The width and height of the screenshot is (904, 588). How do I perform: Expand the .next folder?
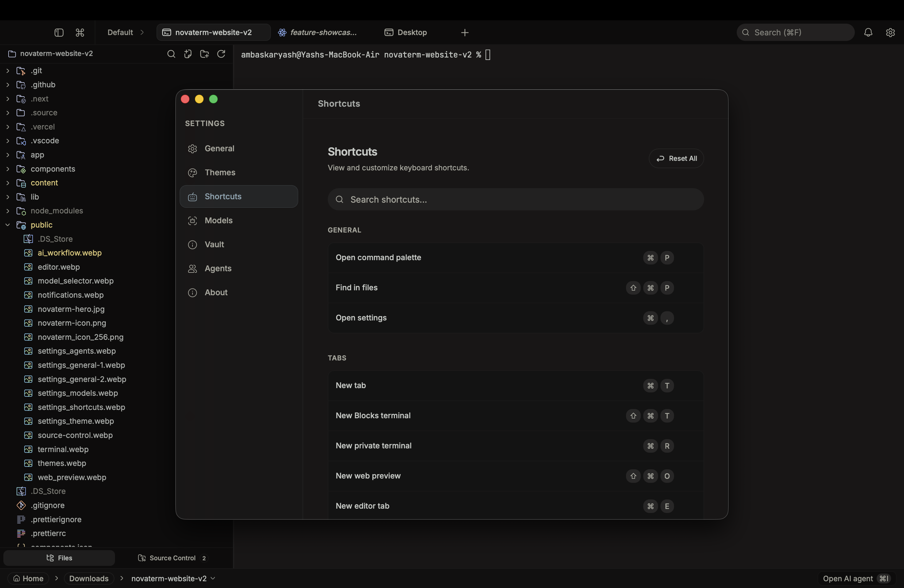[x=8, y=99]
